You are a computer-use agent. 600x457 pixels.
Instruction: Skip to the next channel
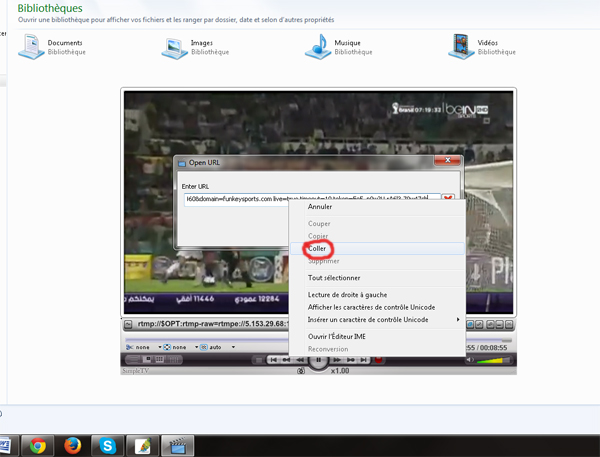[364, 360]
